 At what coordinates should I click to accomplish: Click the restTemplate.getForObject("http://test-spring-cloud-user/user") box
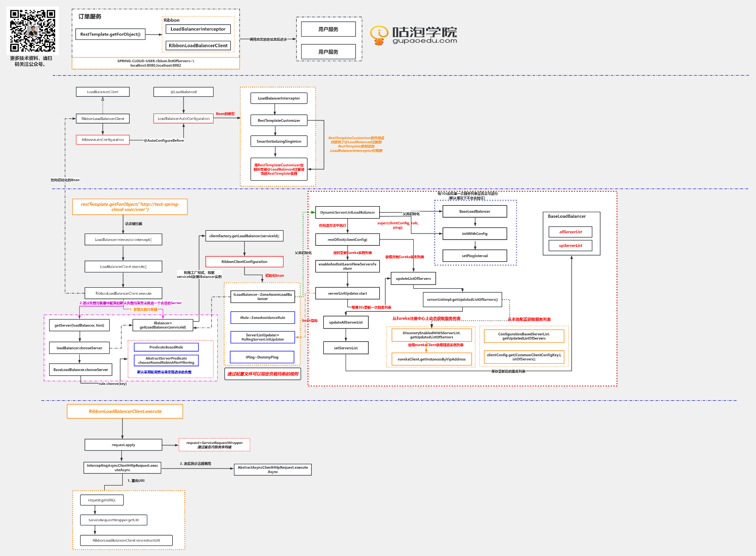point(129,207)
